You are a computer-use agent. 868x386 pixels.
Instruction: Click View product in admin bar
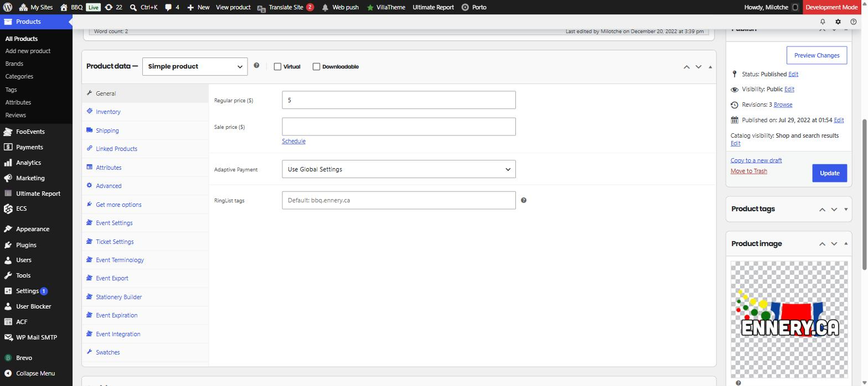pos(233,7)
